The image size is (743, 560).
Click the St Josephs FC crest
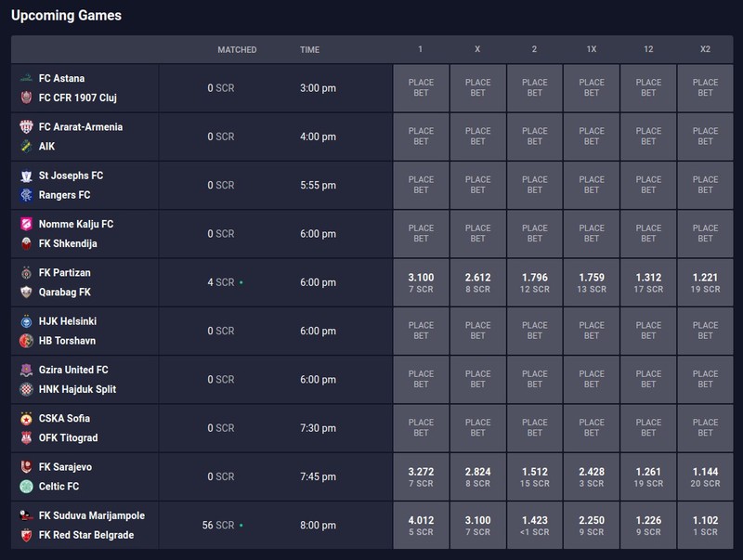tap(27, 176)
